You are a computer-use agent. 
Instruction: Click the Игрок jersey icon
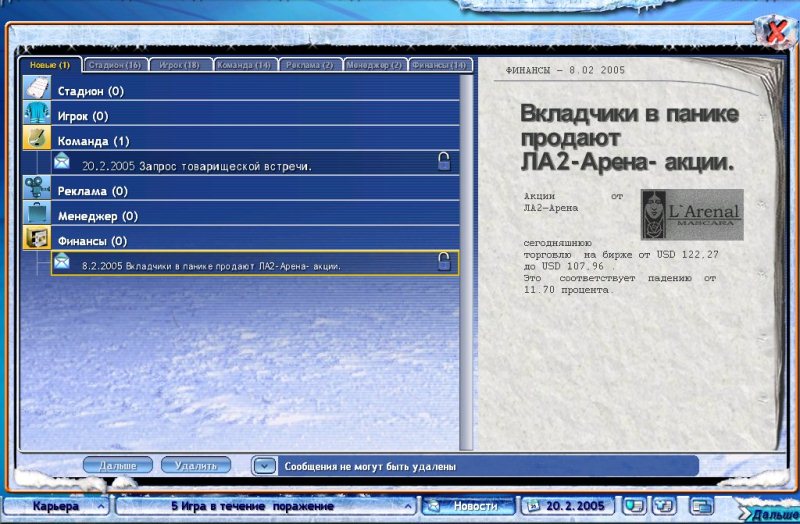[x=37, y=115]
